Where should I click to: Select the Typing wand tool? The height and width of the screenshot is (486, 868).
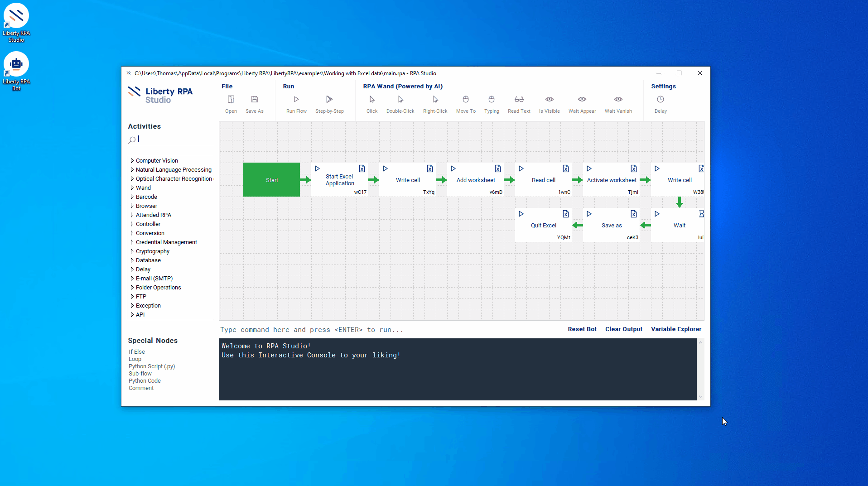point(491,100)
